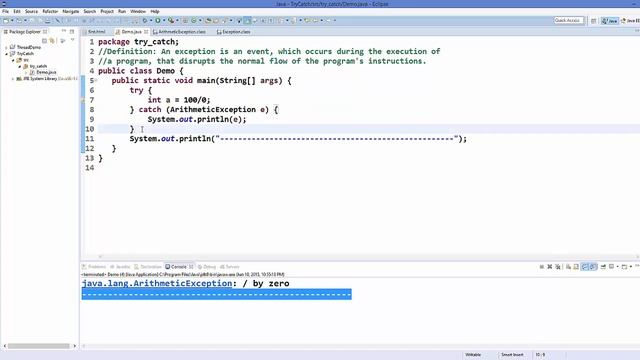
Task: Open the New wizard dropdown arrow
Action: [x=12, y=20]
